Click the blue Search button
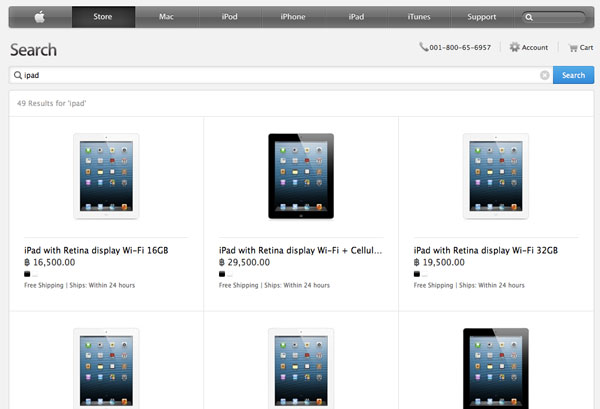Viewport: 600px width, 409px height. (x=573, y=75)
